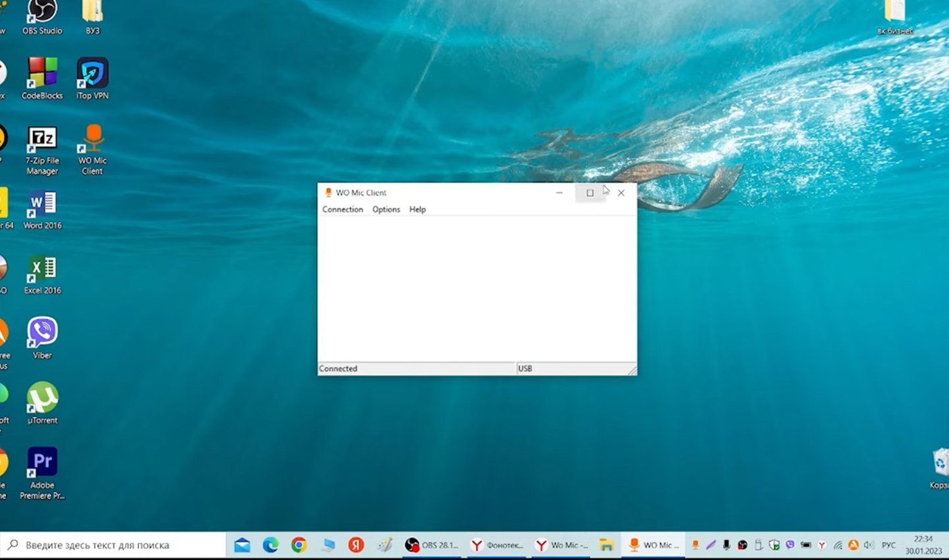Click the WO Mic Client title bar icon

[328, 192]
